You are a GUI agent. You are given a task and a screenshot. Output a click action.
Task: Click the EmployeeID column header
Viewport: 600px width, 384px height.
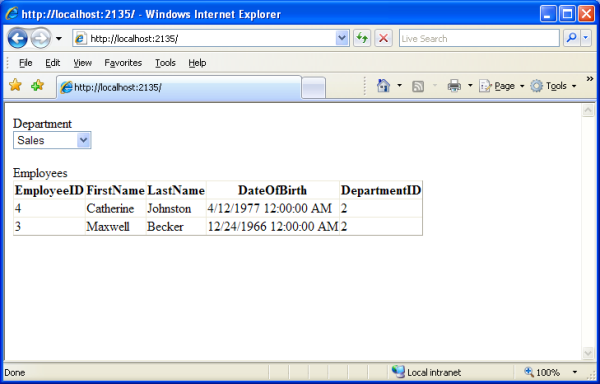coord(49,190)
